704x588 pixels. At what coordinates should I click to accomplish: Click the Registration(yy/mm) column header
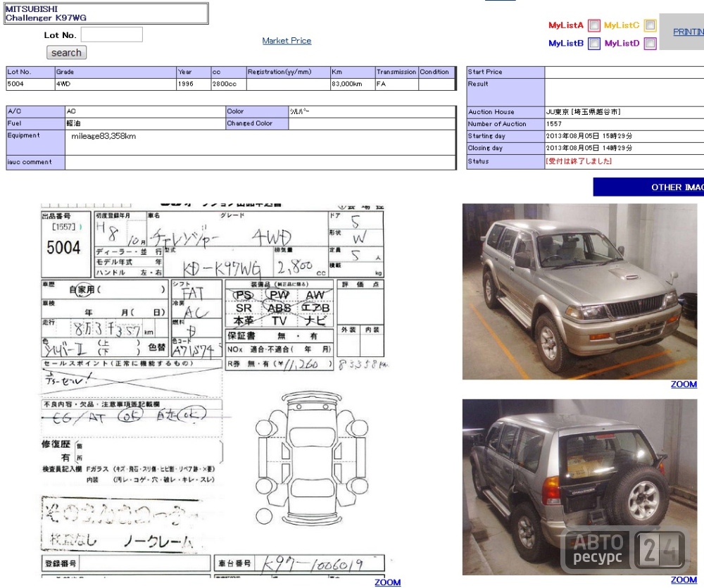[288, 72]
